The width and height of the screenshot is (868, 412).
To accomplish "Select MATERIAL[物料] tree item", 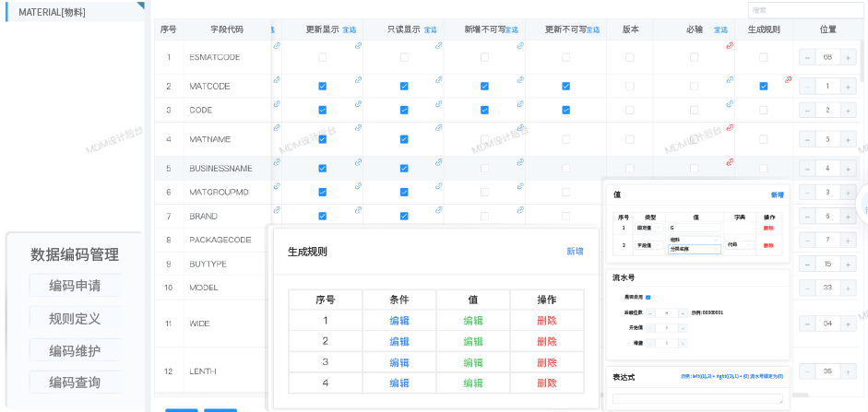I will coord(53,12).
